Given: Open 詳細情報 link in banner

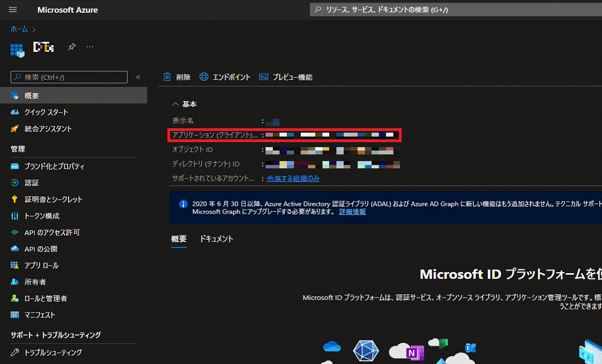Looking at the screenshot, I should pos(352,212).
